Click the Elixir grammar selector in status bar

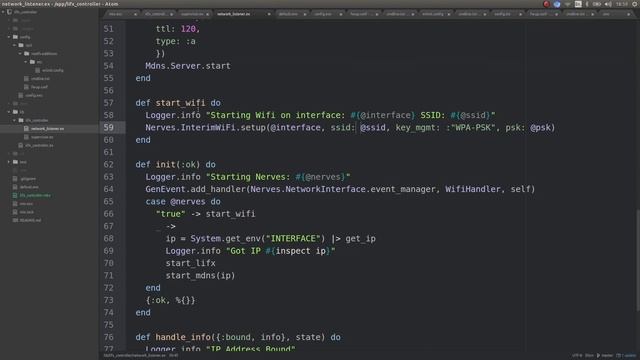pyautogui.click(x=590, y=356)
